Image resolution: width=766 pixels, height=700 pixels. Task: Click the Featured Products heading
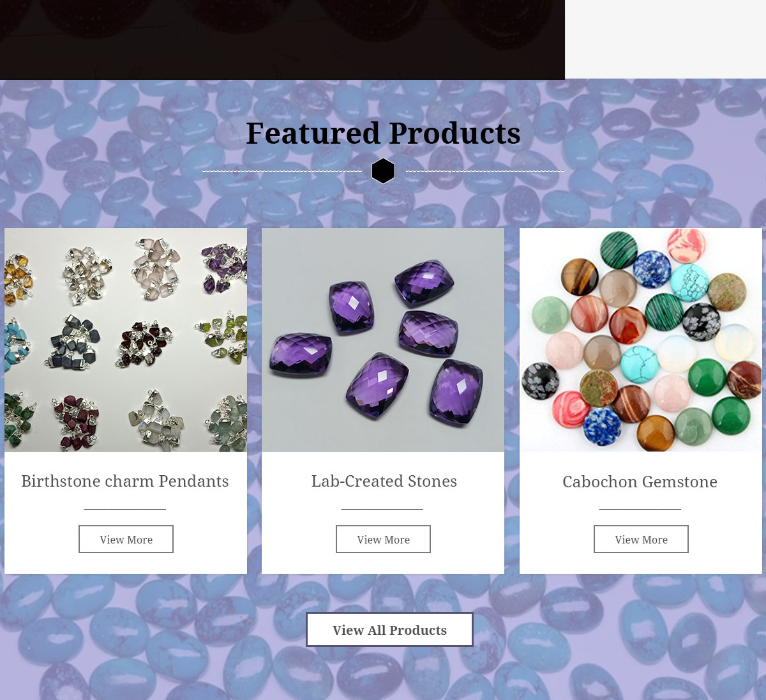click(x=383, y=133)
